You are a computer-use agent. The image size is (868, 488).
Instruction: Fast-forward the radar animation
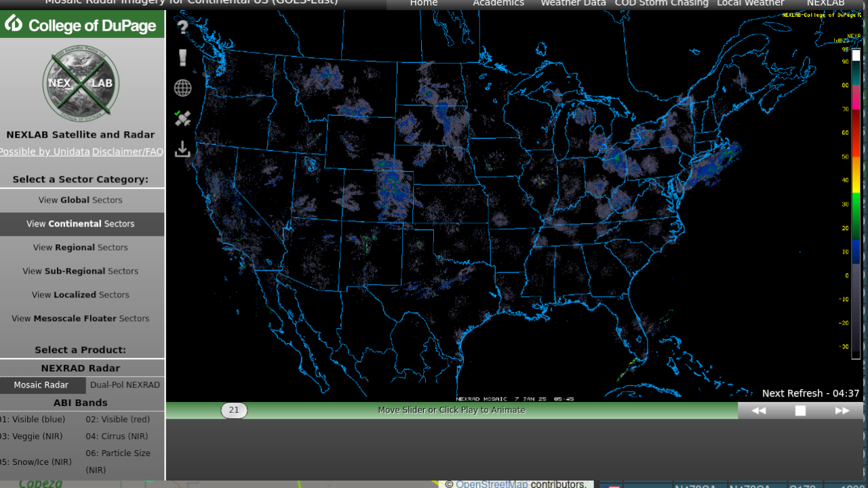(842, 410)
